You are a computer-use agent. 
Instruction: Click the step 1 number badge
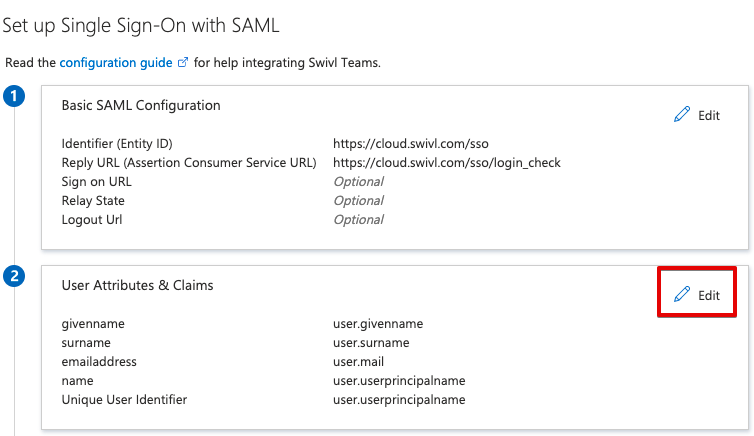click(14, 96)
